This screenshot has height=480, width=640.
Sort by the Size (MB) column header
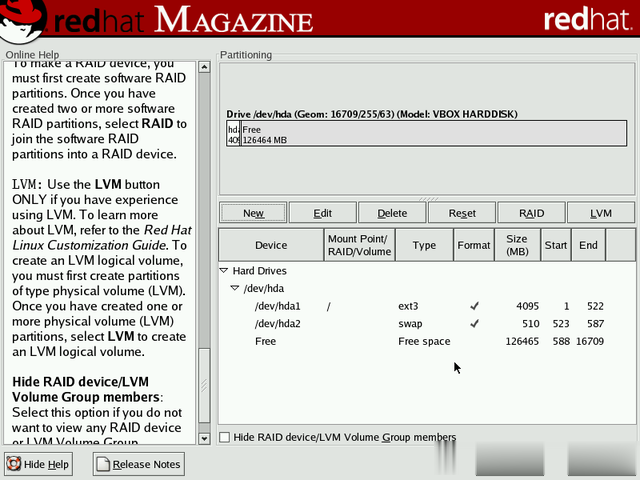pos(517,245)
